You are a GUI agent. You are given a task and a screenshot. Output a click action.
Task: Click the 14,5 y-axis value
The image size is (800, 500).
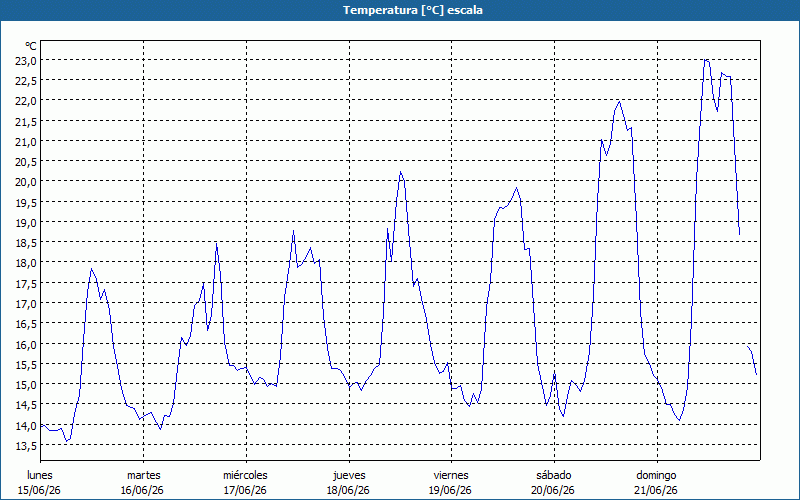tap(26, 405)
